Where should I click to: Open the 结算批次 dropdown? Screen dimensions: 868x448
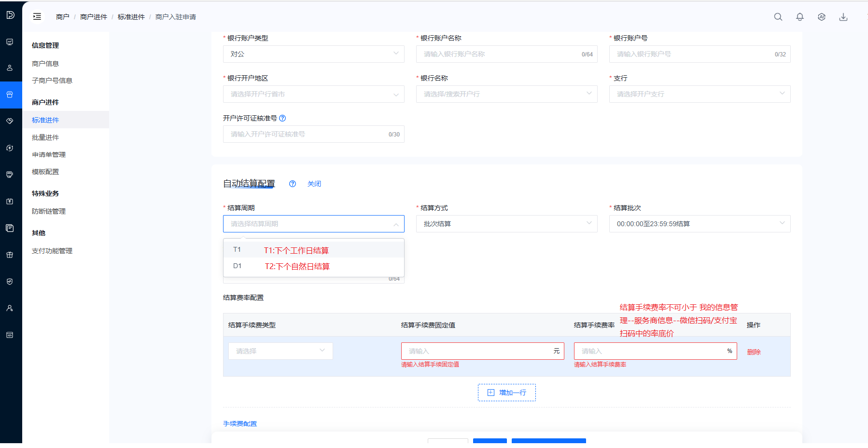coord(700,224)
